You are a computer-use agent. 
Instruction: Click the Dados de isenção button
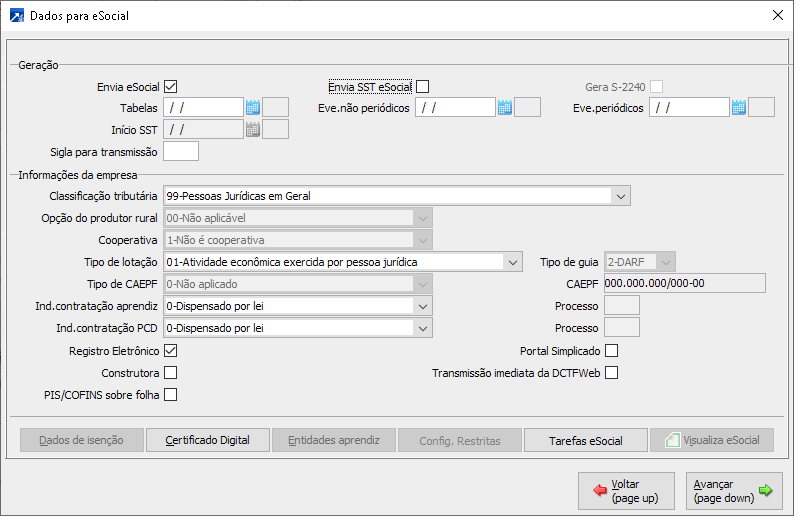81,440
